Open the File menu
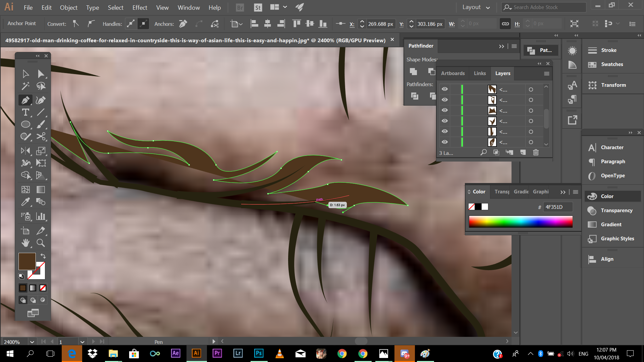 (28, 7)
